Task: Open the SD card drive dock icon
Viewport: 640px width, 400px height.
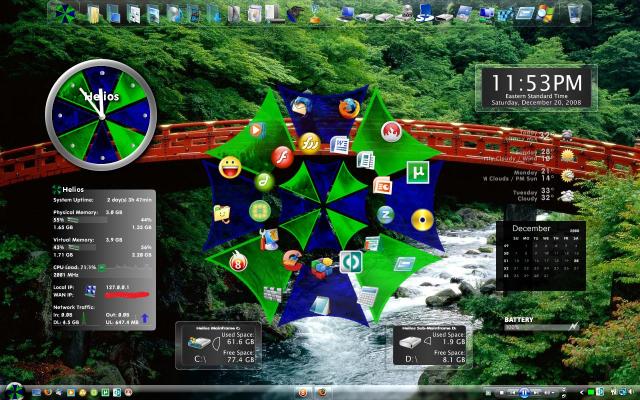Action: click(x=424, y=13)
